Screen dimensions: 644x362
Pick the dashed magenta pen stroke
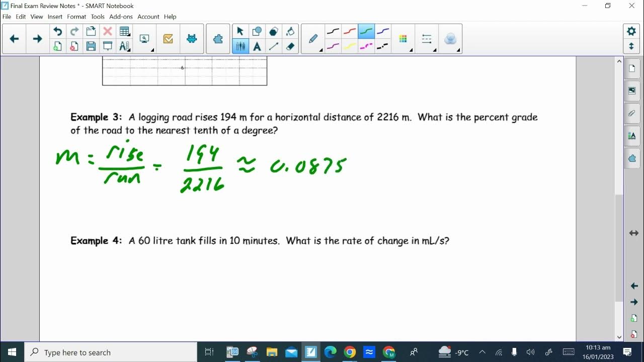click(366, 46)
